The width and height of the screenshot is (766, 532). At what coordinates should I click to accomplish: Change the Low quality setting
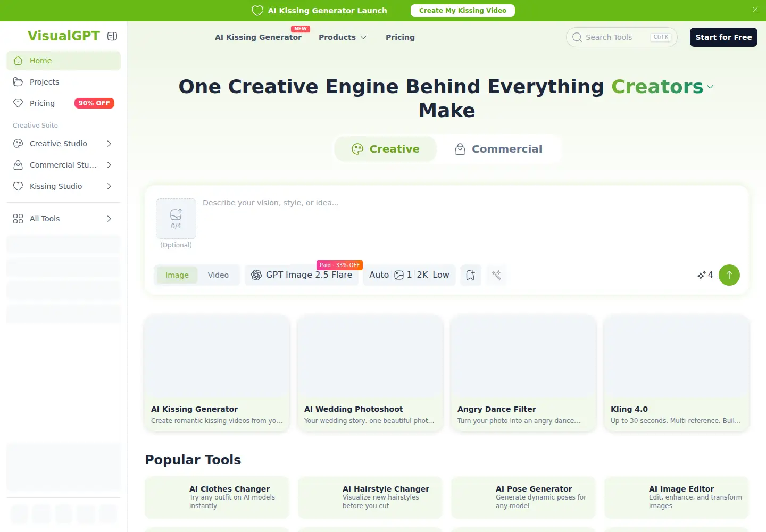(441, 275)
